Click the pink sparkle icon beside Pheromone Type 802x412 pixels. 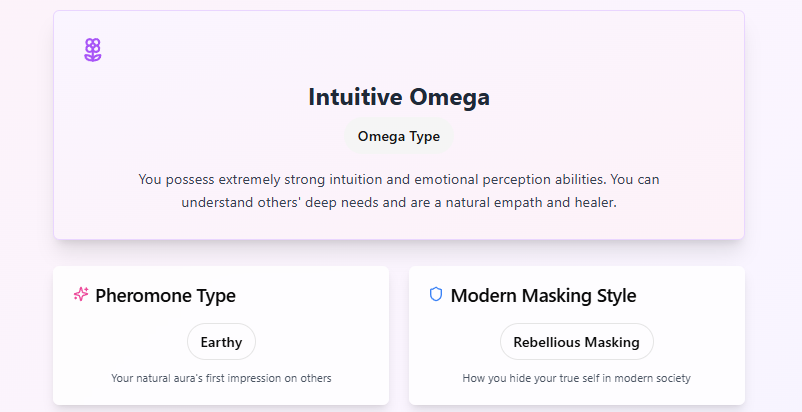click(x=81, y=294)
